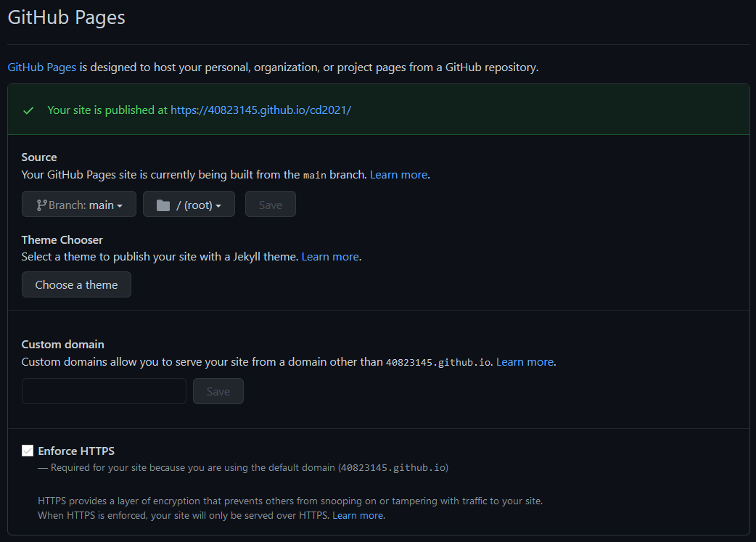This screenshot has width=756, height=542.
Task: Click the git branch icon
Action: [x=41, y=205]
